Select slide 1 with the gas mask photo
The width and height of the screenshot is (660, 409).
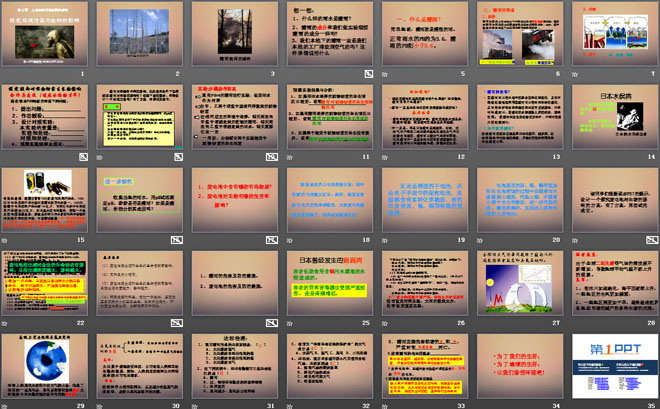[x=45, y=34]
